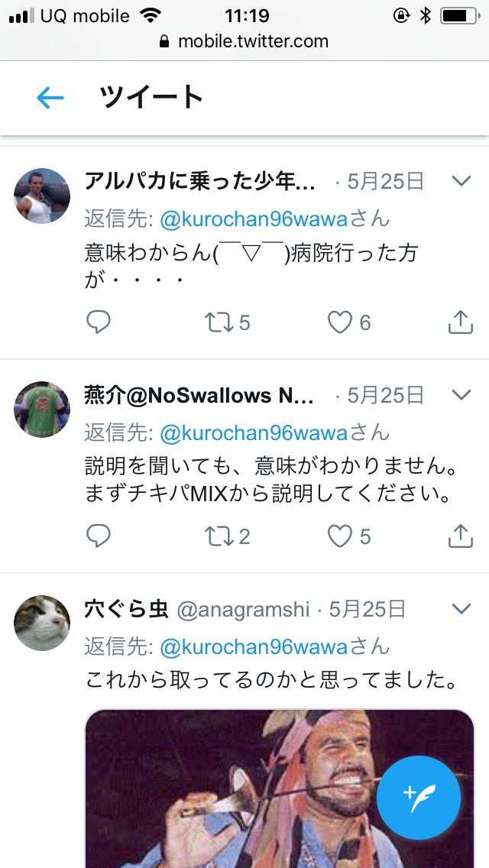
Task: Open options chevron on 穴ぐら虫 tweet
Action: point(461,609)
